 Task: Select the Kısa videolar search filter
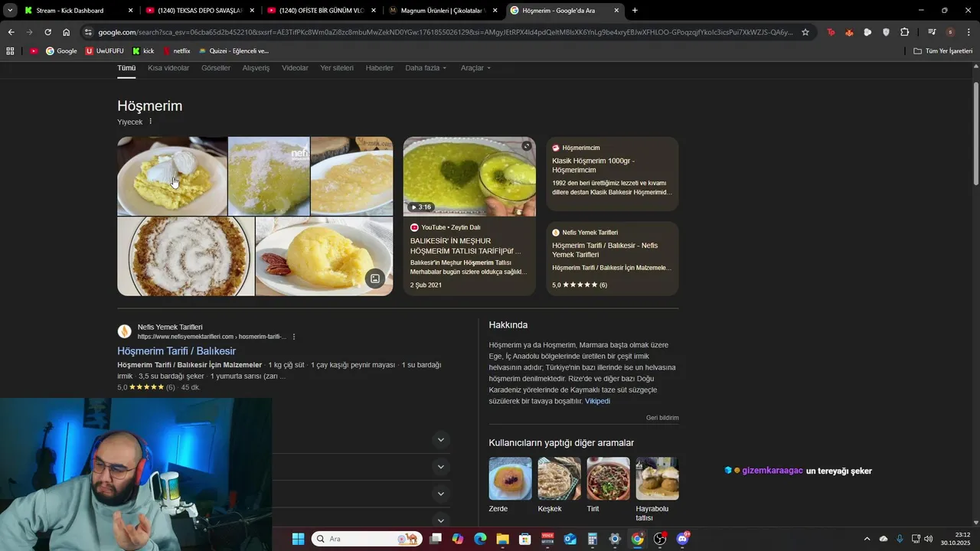coord(168,68)
